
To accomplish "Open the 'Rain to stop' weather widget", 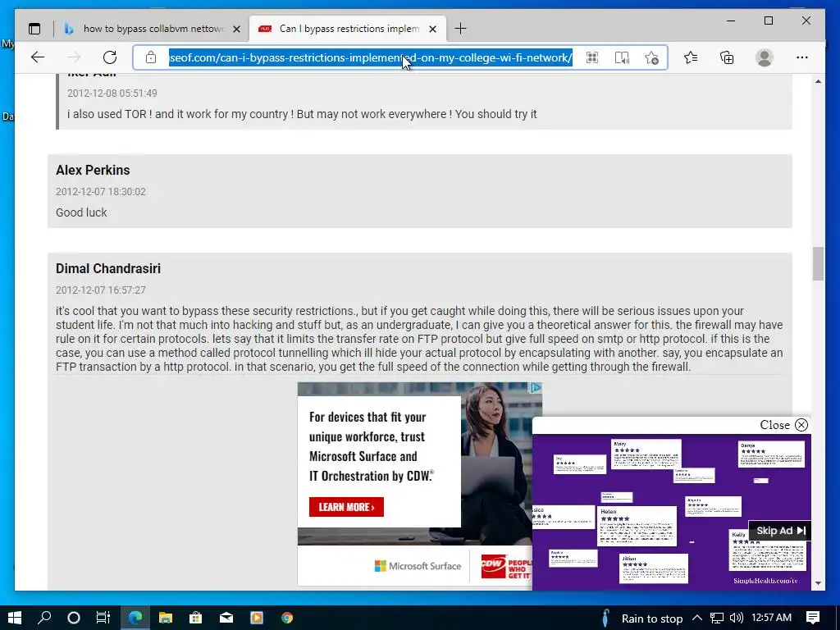I will 641,619.
